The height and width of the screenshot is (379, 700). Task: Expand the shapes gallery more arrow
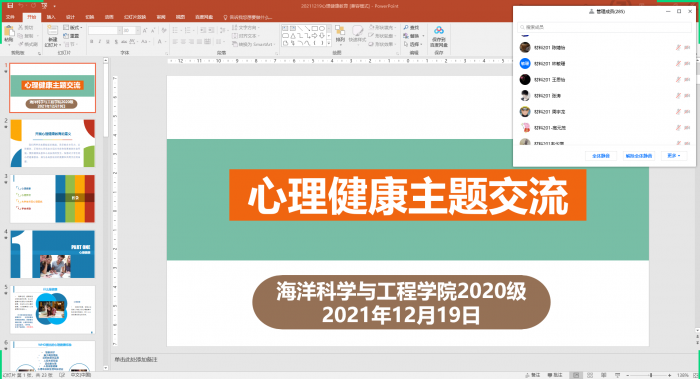[329, 43]
